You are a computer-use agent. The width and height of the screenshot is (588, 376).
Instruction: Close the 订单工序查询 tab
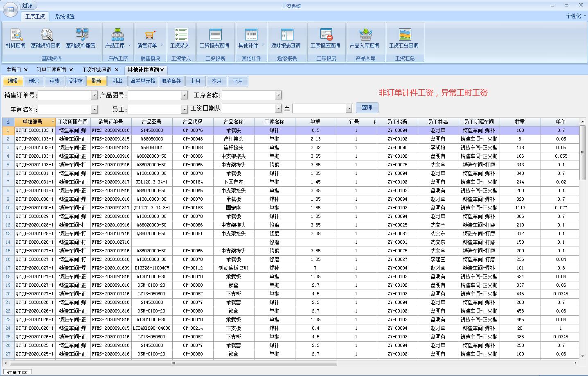tap(71, 70)
